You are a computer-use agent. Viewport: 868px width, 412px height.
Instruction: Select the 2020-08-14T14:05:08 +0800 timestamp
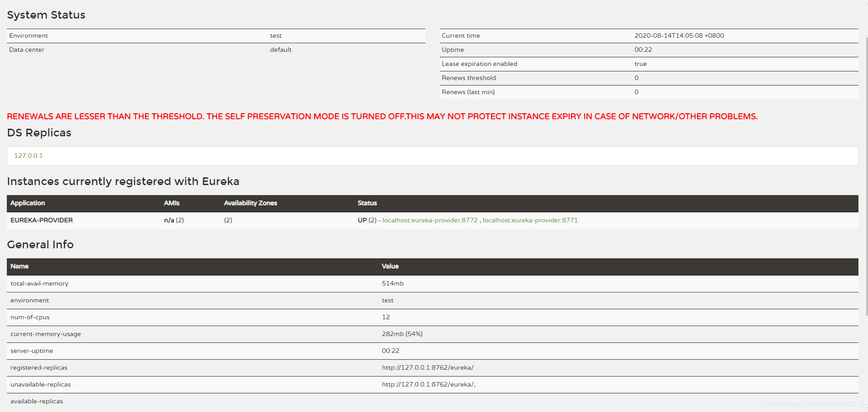pos(679,36)
